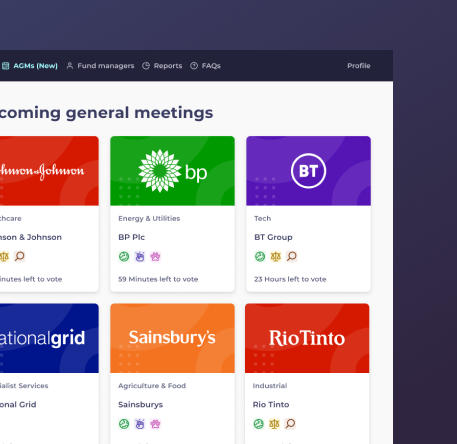
Task: Click the Rio Tinto company name
Action: coord(271,404)
